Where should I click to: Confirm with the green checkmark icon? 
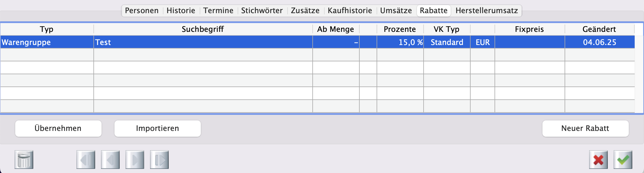click(623, 160)
